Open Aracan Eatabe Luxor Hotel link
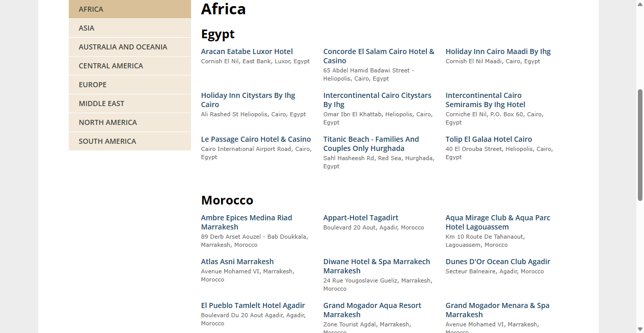The width and height of the screenshot is (644, 333). tap(247, 52)
